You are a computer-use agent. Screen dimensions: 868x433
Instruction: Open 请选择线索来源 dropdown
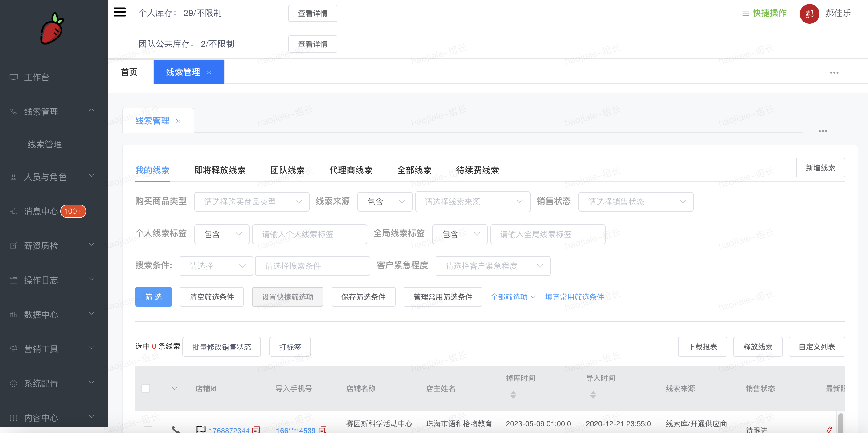(473, 202)
